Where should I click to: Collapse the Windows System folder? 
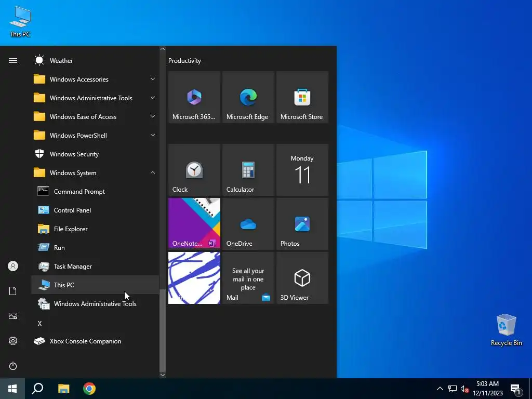click(95, 172)
